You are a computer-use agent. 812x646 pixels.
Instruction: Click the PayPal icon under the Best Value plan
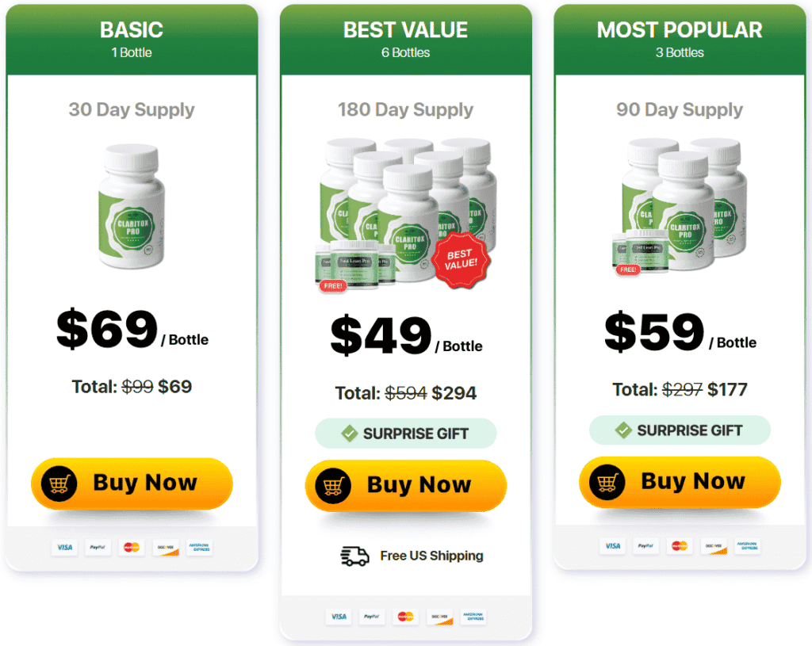tap(371, 616)
